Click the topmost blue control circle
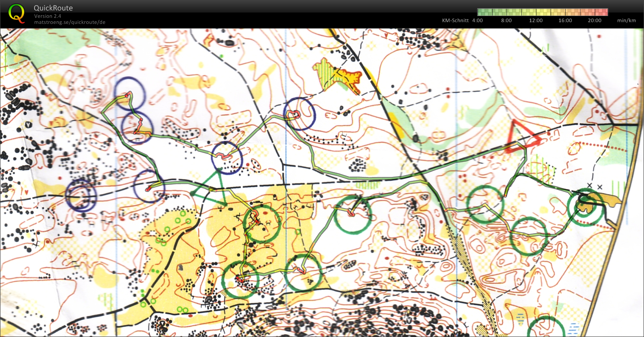644x337 pixels. pyautogui.click(x=129, y=92)
